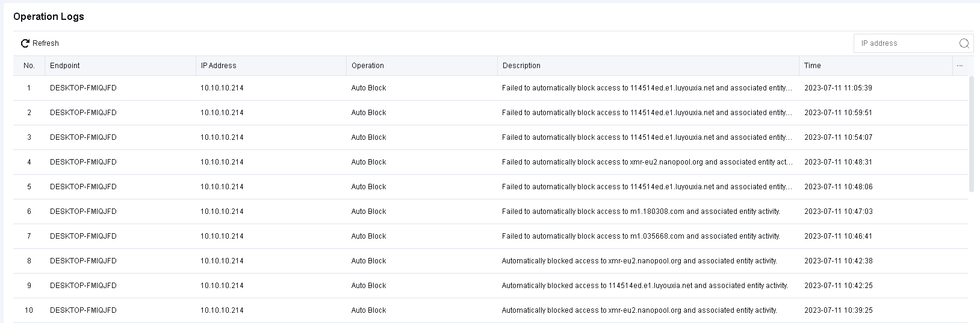Select the Operation column header
This screenshot has width=980, height=323.
[x=367, y=66]
